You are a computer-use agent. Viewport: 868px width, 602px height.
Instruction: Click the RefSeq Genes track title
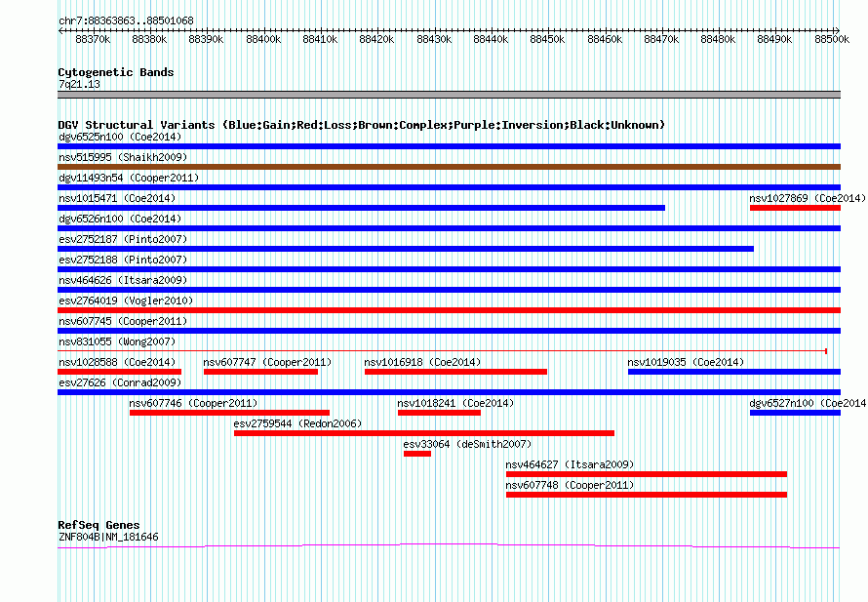[x=99, y=525]
